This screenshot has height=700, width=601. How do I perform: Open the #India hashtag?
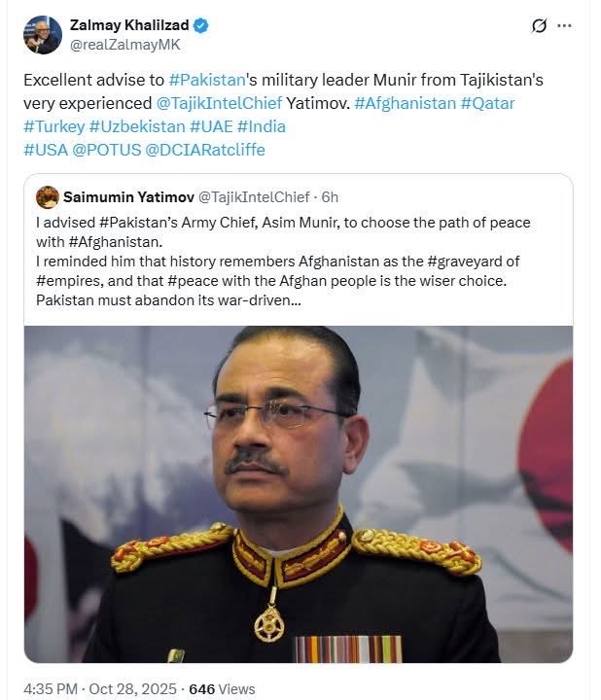tap(261, 126)
